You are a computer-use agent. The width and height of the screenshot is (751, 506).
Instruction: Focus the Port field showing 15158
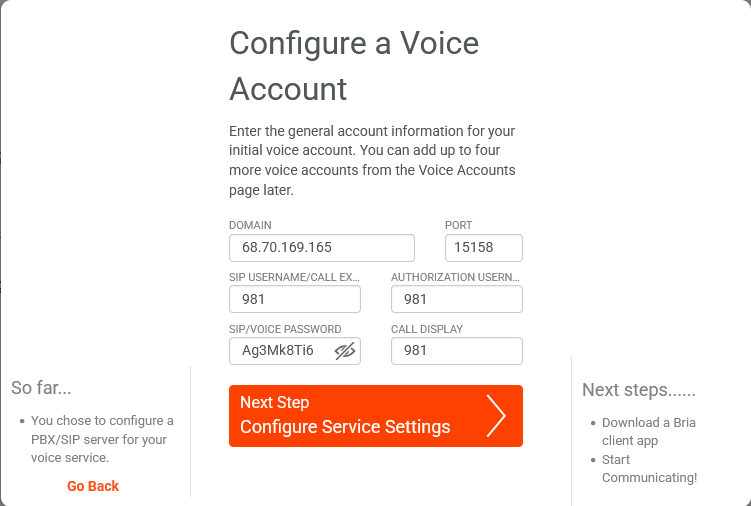pyautogui.click(x=483, y=247)
